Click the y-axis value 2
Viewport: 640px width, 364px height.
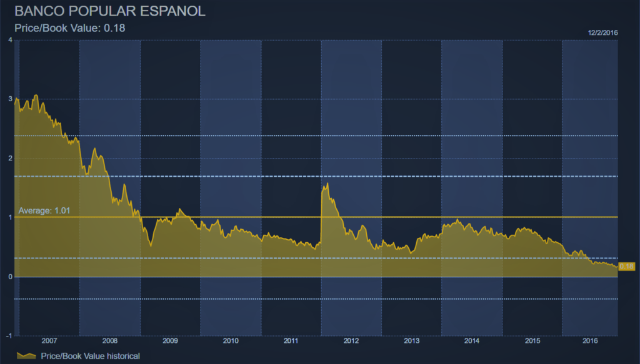(10, 159)
